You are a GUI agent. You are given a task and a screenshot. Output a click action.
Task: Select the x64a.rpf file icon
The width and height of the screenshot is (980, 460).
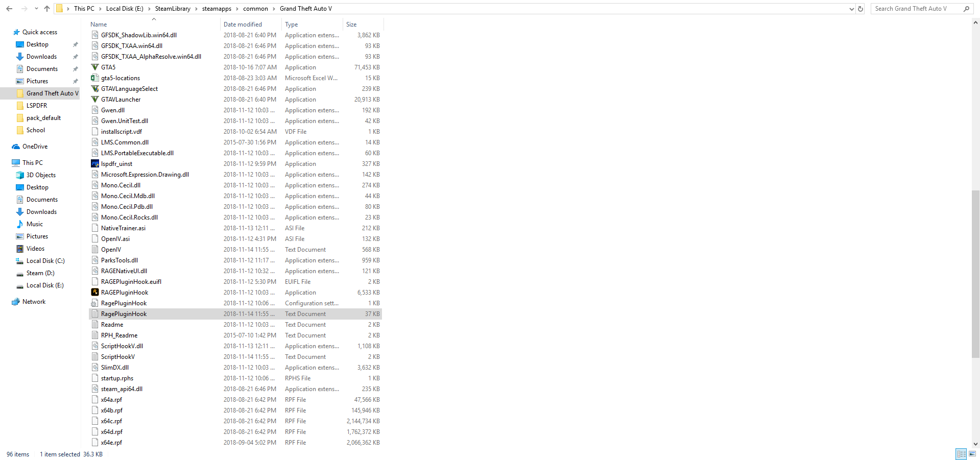click(x=95, y=400)
